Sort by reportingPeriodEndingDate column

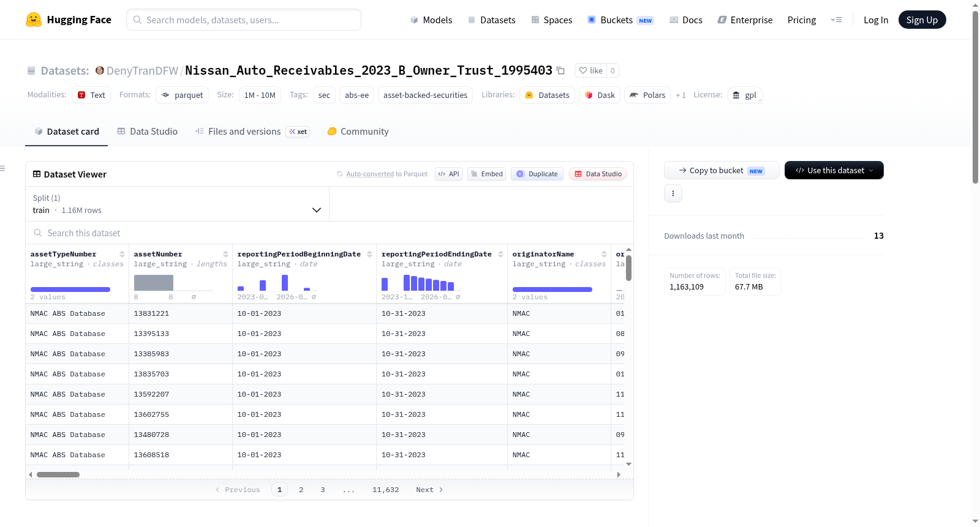500,254
